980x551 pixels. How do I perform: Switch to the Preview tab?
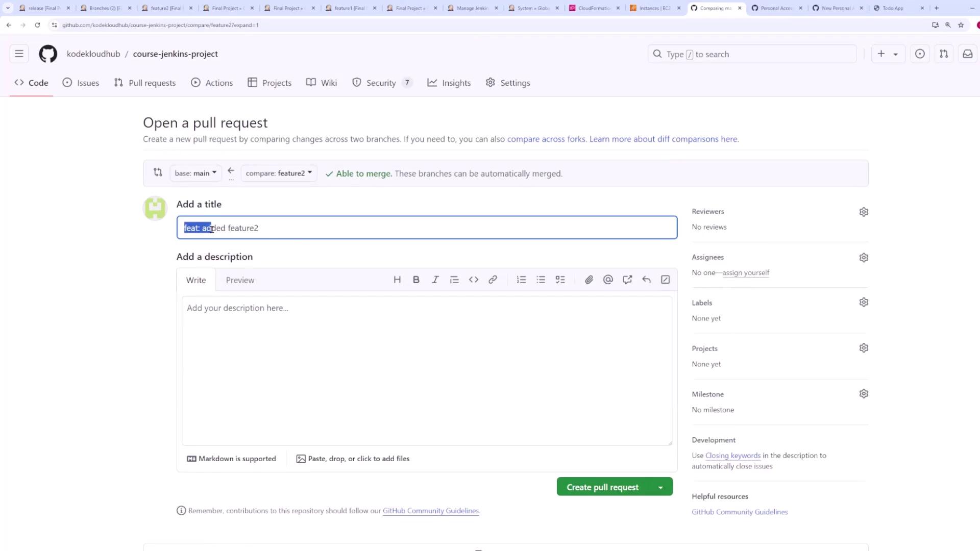tap(240, 280)
